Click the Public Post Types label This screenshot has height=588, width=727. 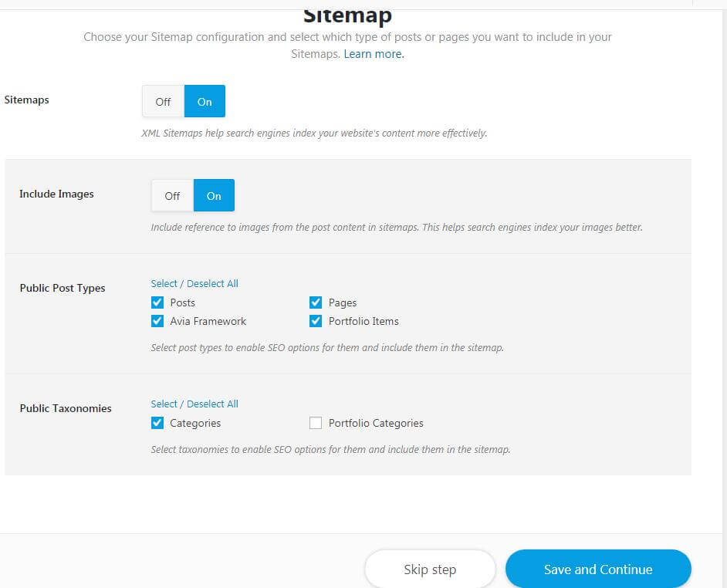coord(63,288)
